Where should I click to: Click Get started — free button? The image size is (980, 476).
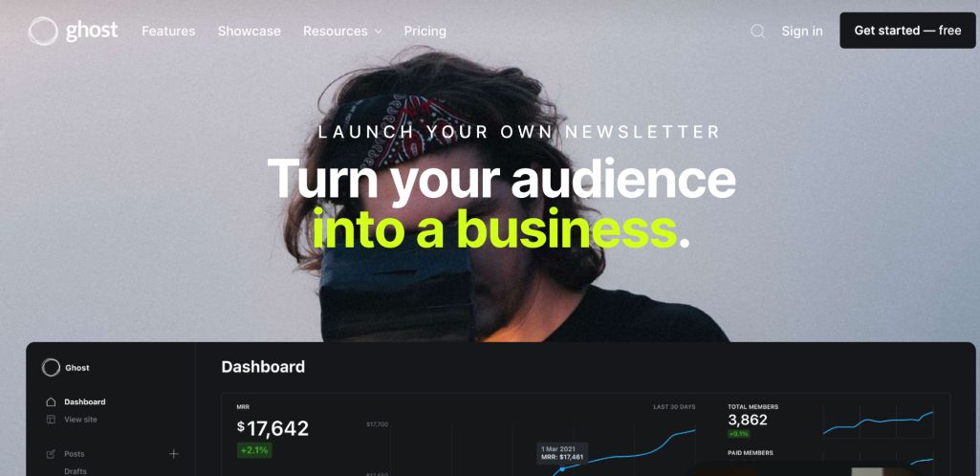pyautogui.click(x=907, y=30)
